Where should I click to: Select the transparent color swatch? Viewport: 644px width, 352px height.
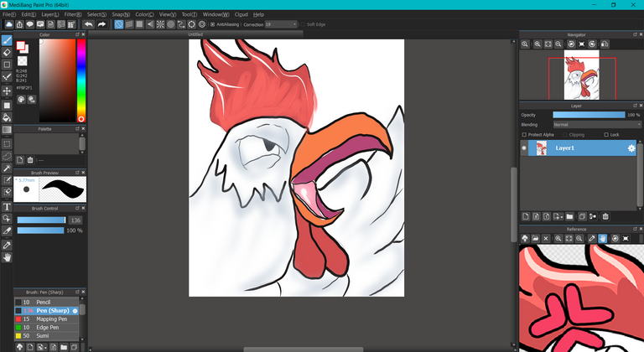[22, 61]
